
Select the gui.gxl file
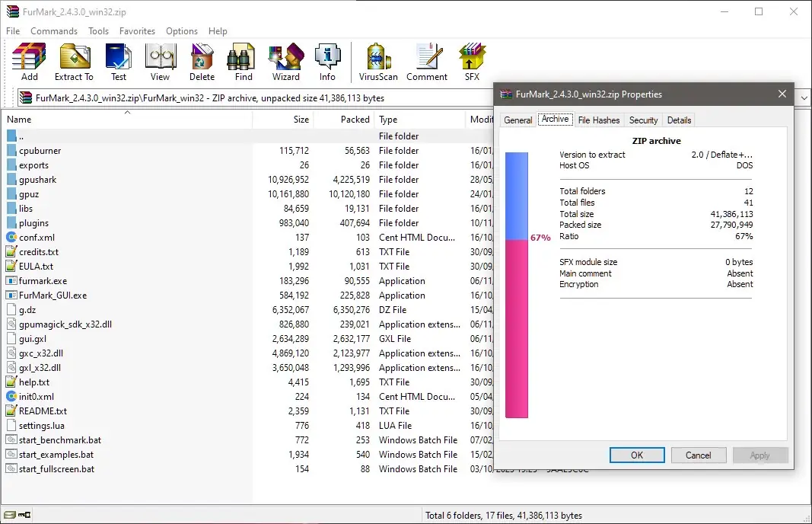[247, 339]
